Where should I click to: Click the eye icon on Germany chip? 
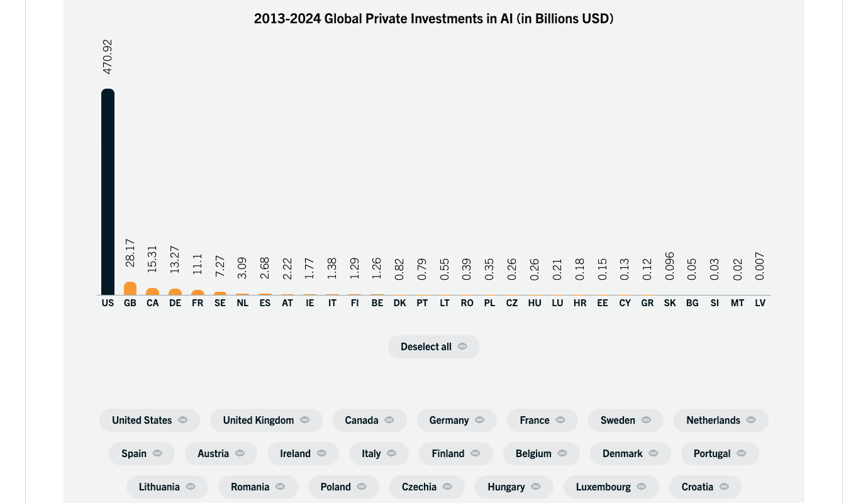[480, 420]
